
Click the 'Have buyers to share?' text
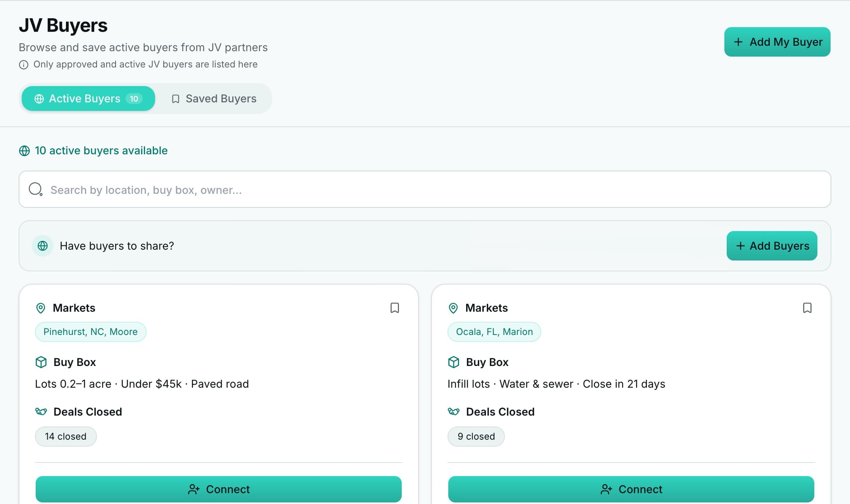pos(117,246)
